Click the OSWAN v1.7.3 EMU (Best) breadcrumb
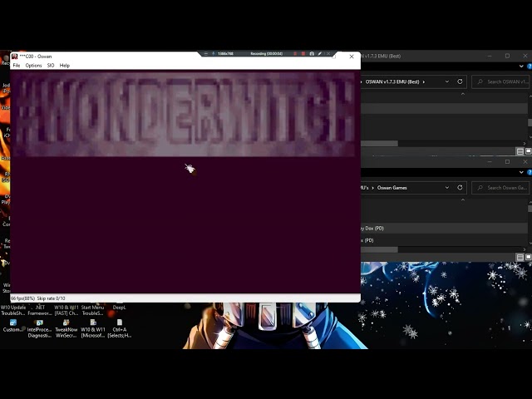532x399 pixels. tap(392, 81)
